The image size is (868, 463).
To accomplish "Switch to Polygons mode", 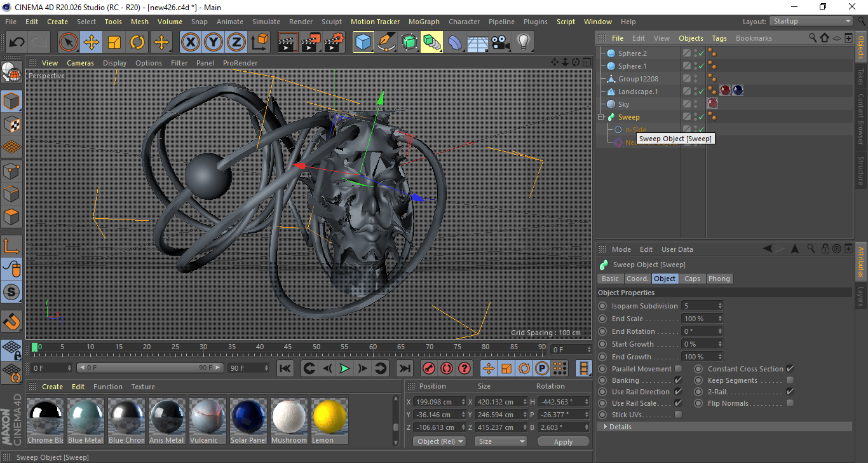I will click(x=11, y=216).
